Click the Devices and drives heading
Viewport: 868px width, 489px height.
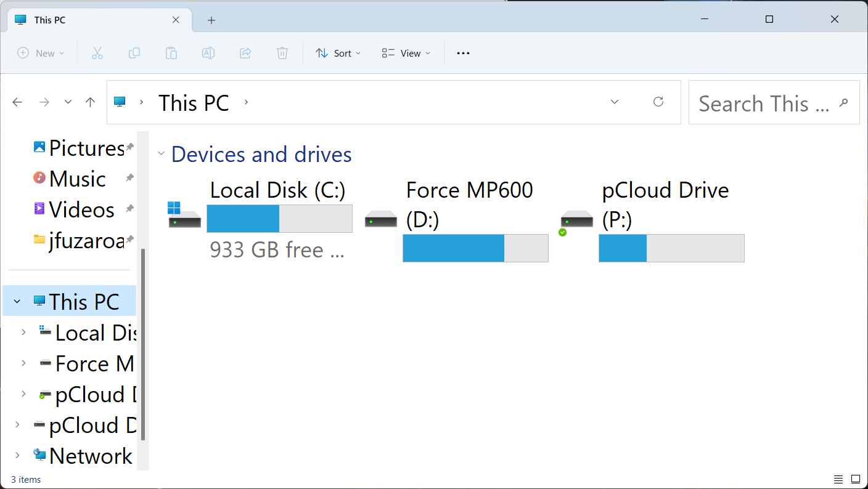tap(261, 154)
